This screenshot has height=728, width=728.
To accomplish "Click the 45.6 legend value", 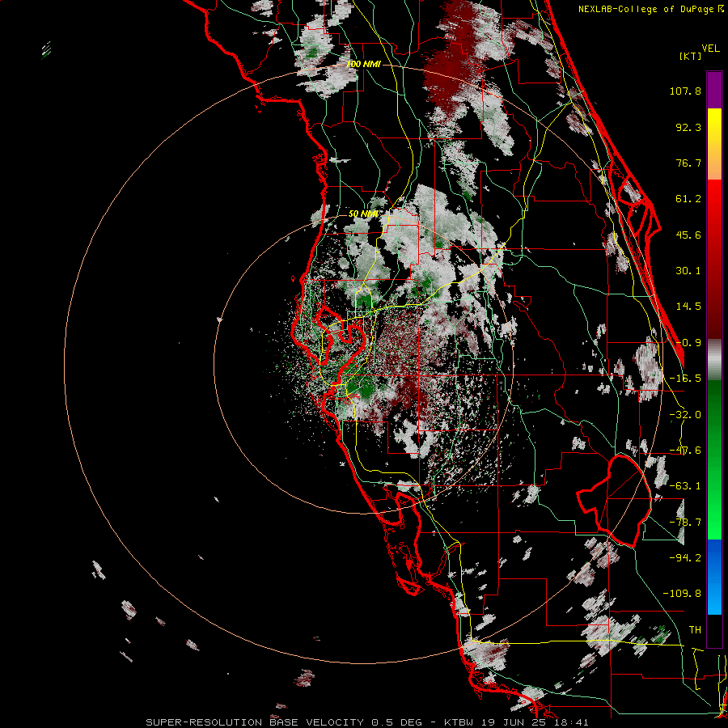I will 688,235.
